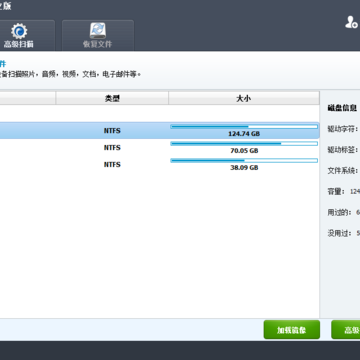Screen dimensions: 360x360
Task: Click the 124.74 GB size value
Action: coord(244,134)
